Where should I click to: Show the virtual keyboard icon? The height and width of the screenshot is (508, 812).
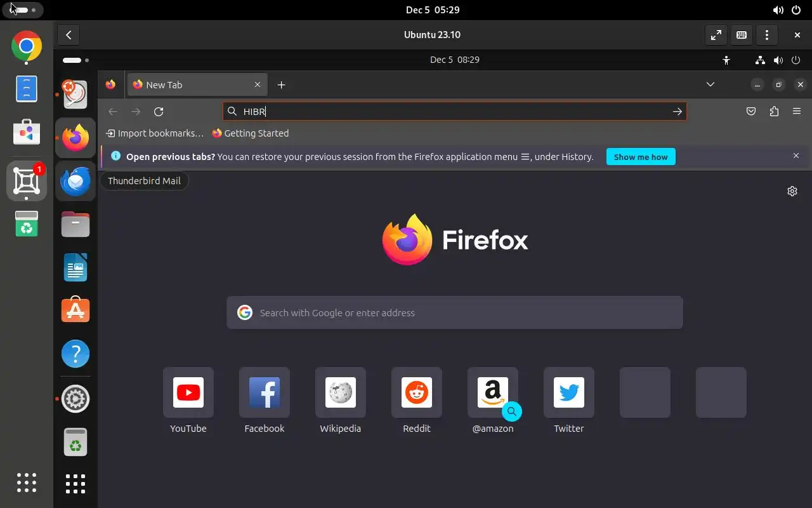click(x=742, y=35)
